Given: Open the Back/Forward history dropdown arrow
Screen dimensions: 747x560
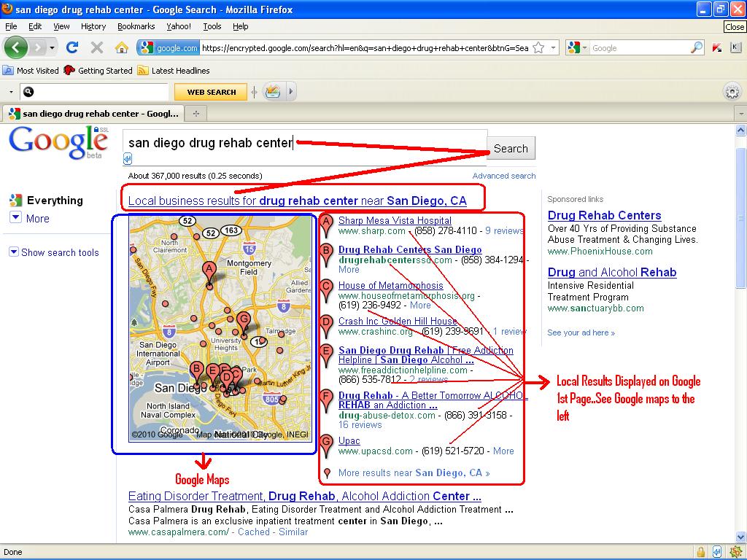Looking at the screenshot, I should pyautogui.click(x=52, y=47).
